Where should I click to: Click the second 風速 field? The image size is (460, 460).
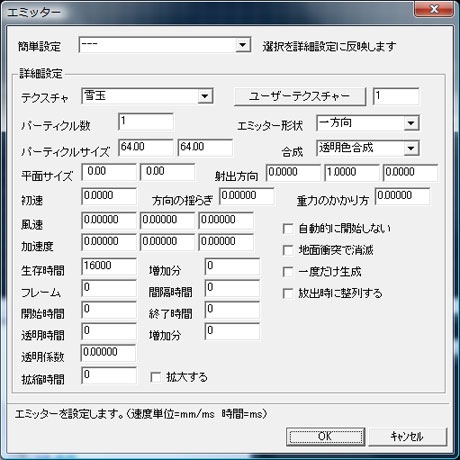[168, 220]
